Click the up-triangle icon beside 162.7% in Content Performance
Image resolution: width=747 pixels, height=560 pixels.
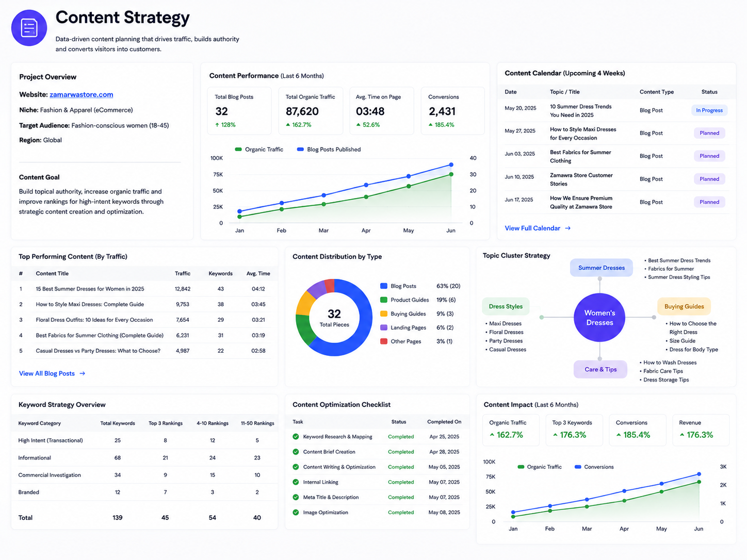tap(288, 125)
